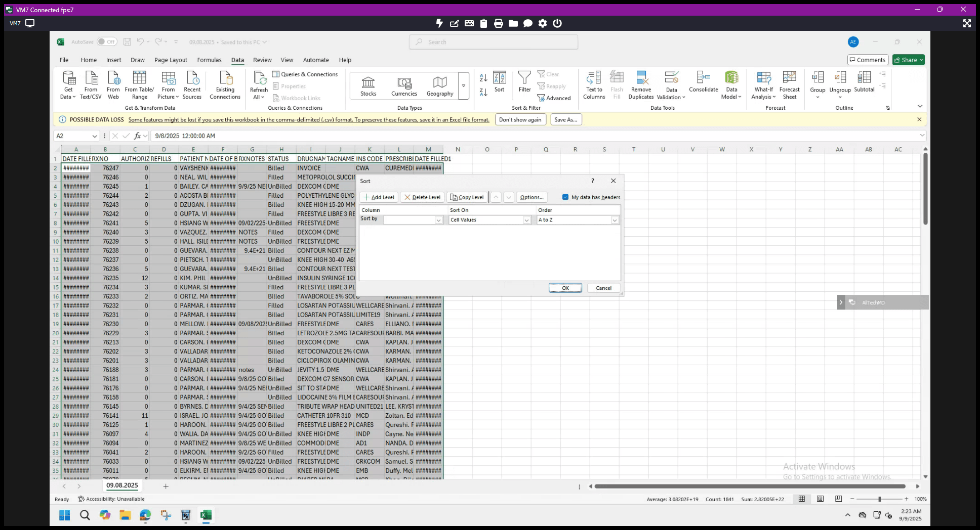Click the Save As button

pos(565,120)
